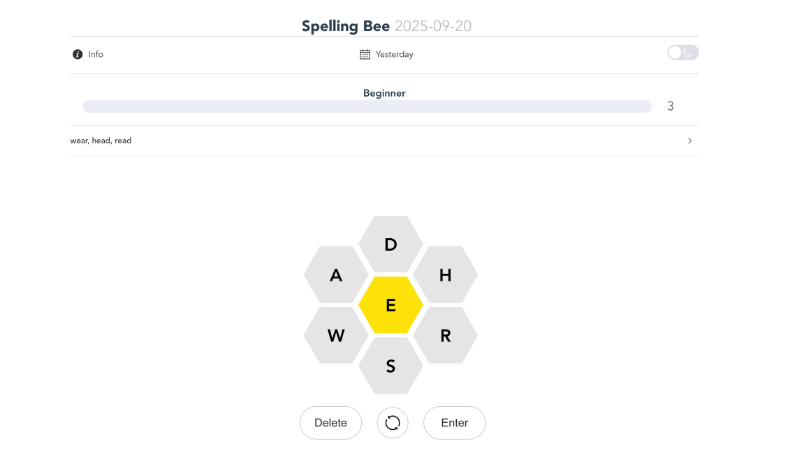Select the letter D hexagon

point(391,245)
